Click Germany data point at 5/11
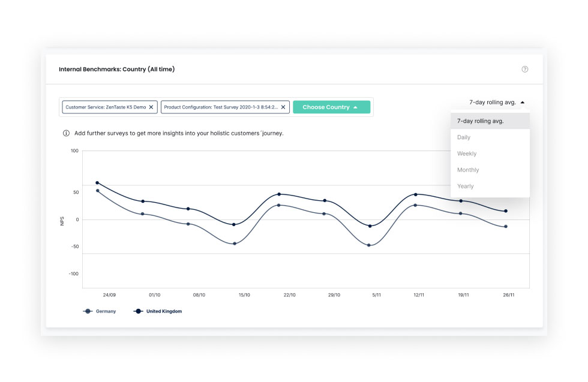 click(369, 245)
